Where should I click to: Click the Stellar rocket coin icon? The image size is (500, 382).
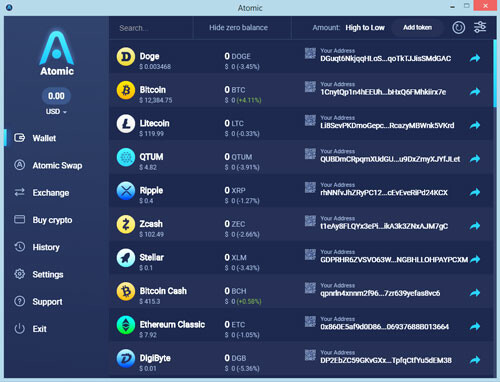(126, 258)
